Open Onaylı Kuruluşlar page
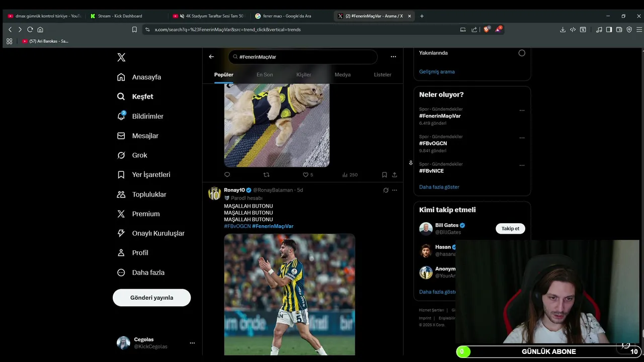Image resolution: width=644 pixels, height=362 pixels. pos(150,233)
